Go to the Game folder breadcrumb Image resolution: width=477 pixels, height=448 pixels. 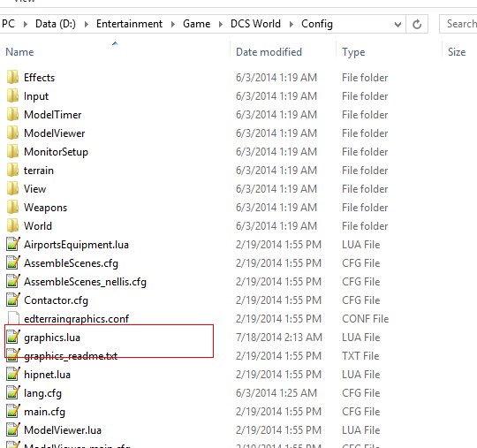(x=196, y=24)
